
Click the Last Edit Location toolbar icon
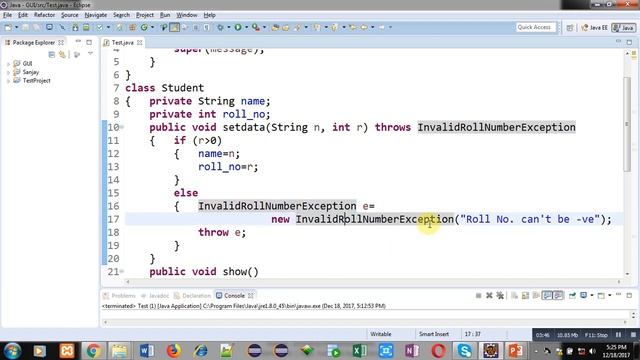tap(353, 27)
